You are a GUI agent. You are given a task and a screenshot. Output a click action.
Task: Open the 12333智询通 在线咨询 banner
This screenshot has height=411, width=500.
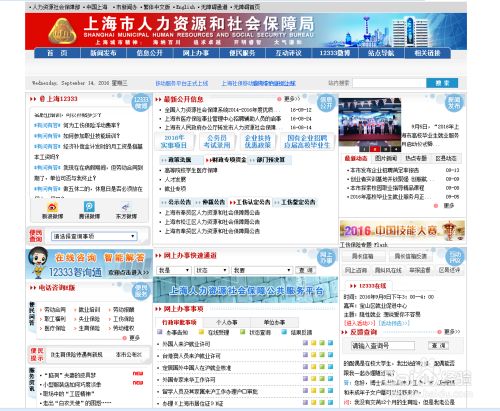89,264
